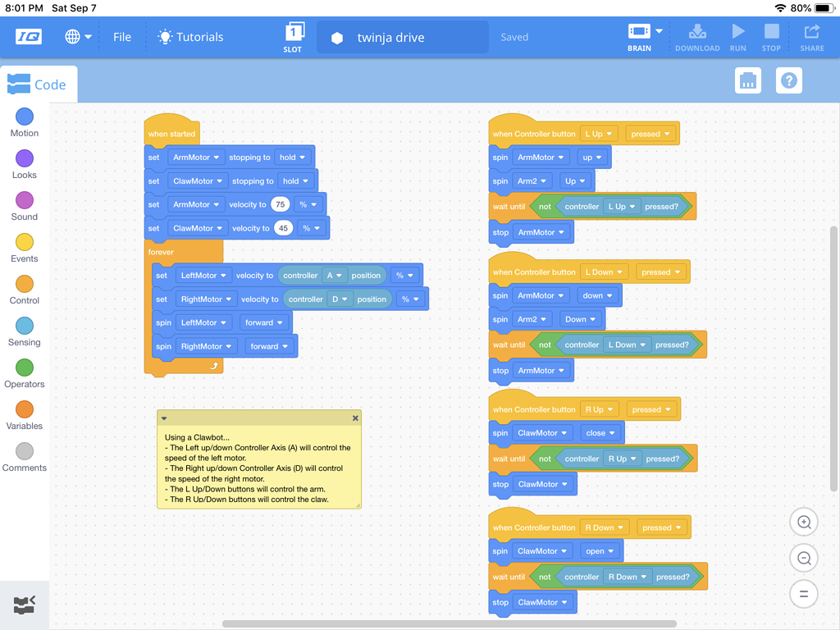840x630 pixels.
Task: Collapse the yellow note using its triangle
Action: (164, 418)
